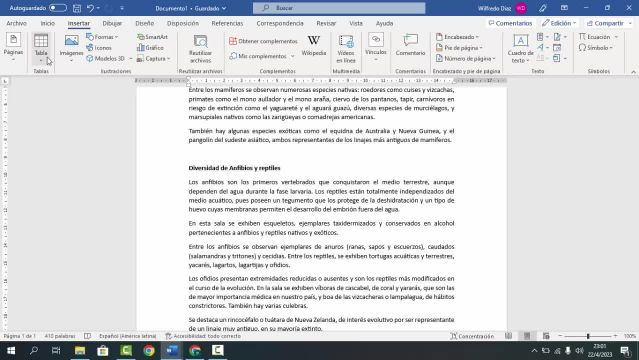Screen dimensions: 639x360
Task: Open the Páginas group button
Action: (x=13, y=47)
